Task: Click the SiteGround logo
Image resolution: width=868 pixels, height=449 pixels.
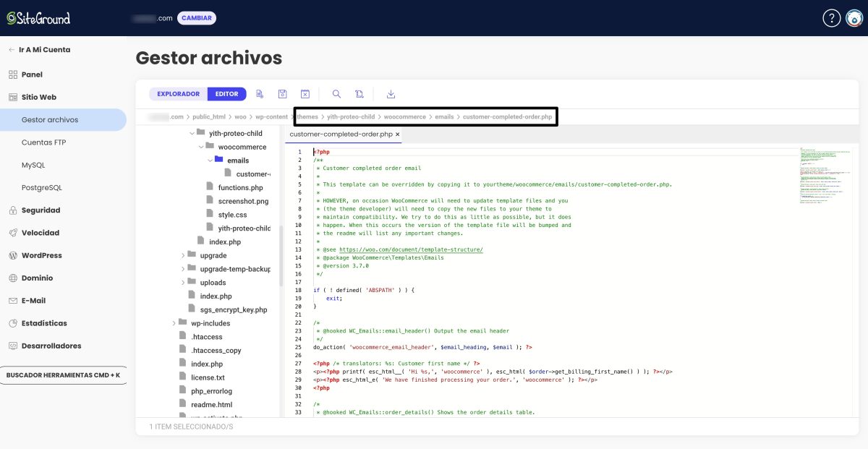Action: 38,18
